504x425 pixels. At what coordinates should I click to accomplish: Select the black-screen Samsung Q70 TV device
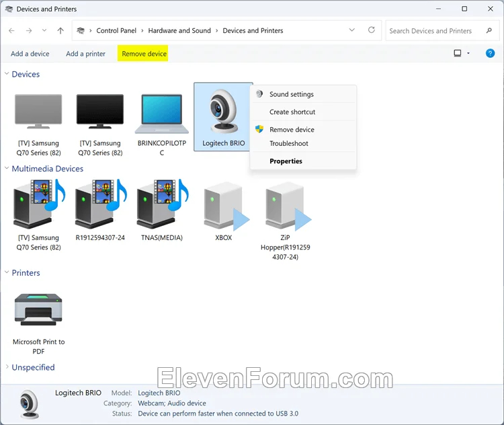tap(100, 125)
